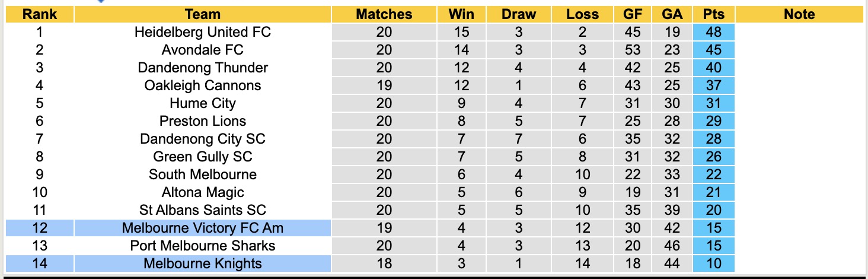
Task: Click the GA column header
Action: (x=672, y=14)
